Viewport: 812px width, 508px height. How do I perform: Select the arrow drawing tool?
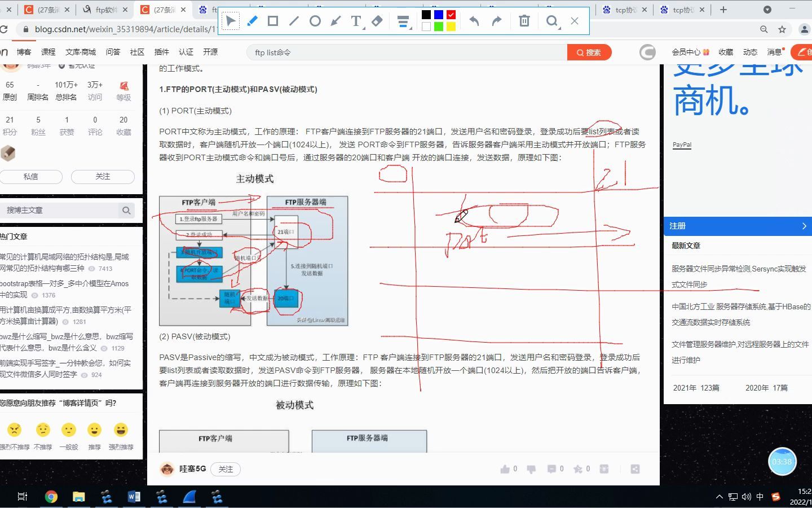(x=336, y=21)
